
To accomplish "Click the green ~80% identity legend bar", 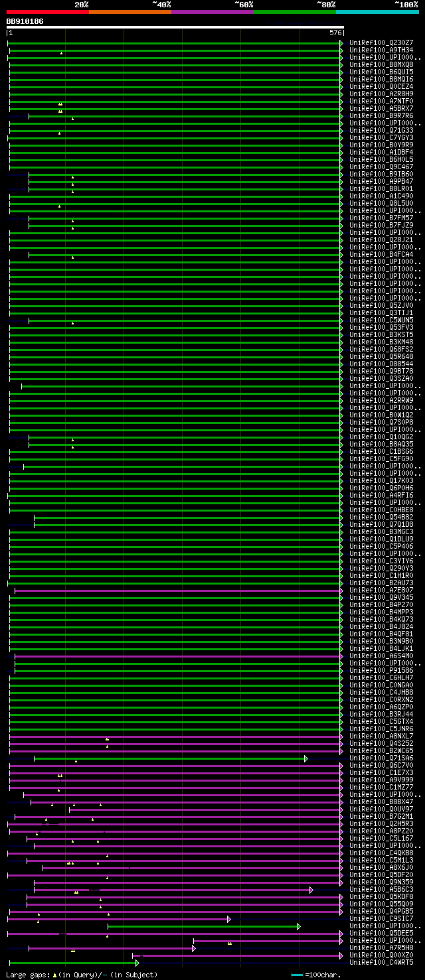I will click(295, 12).
